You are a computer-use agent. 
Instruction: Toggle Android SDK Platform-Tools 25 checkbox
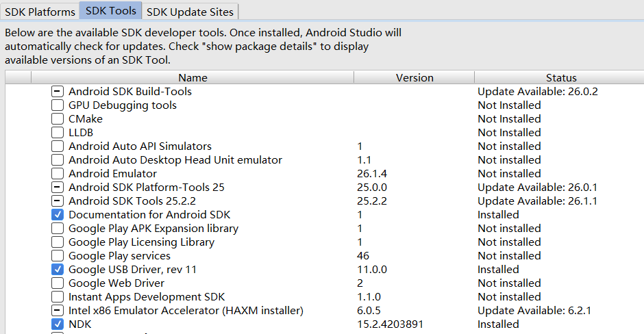pyautogui.click(x=58, y=187)
